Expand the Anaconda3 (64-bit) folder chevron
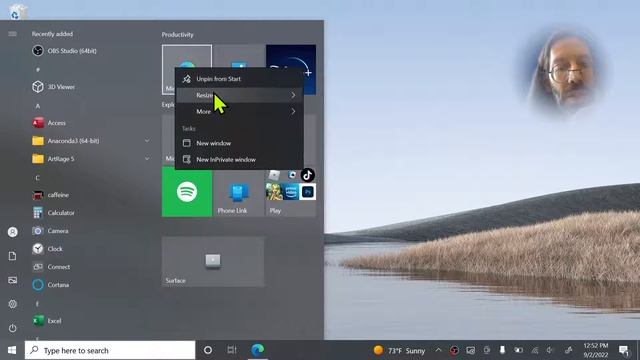The width and height of the screenshot is (640, 360). (147, 141)
